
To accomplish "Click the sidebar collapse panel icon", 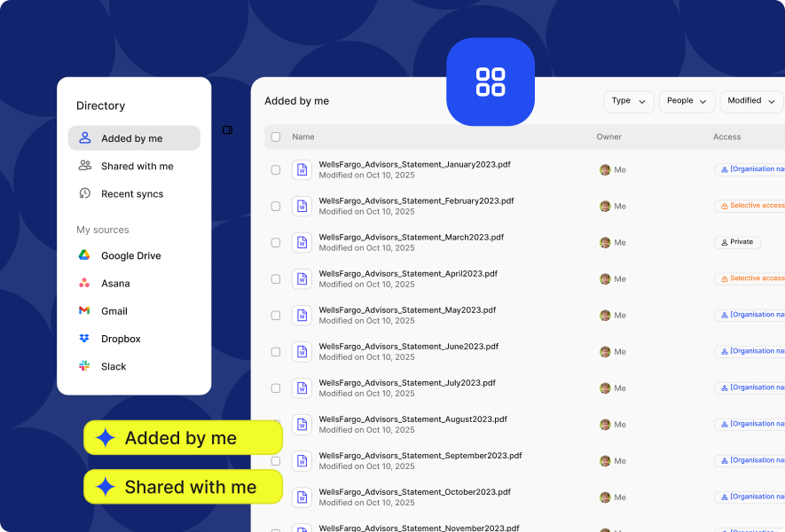I will point(227,130).
